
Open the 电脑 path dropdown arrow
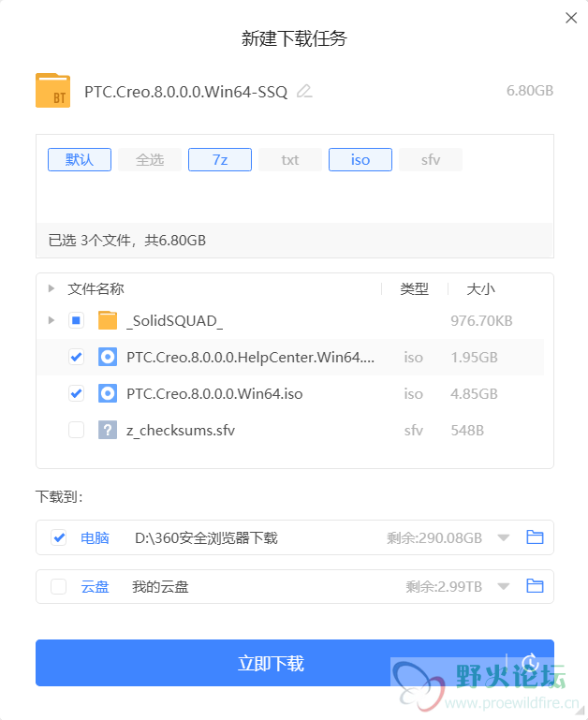504,537
